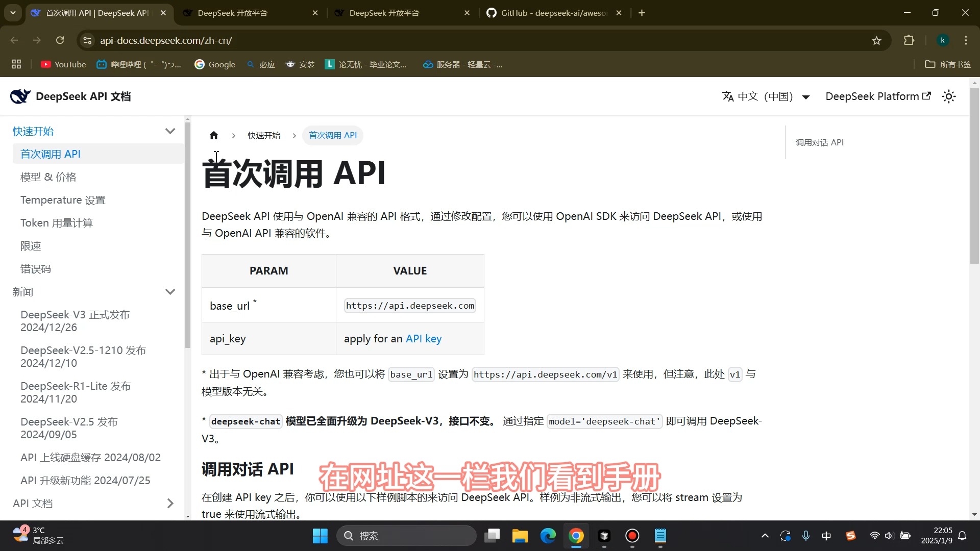This screenshot has height=551, width=980.
Task: Switch to the GitHub deepseek-ai tab
Action: tap(554, 13)
